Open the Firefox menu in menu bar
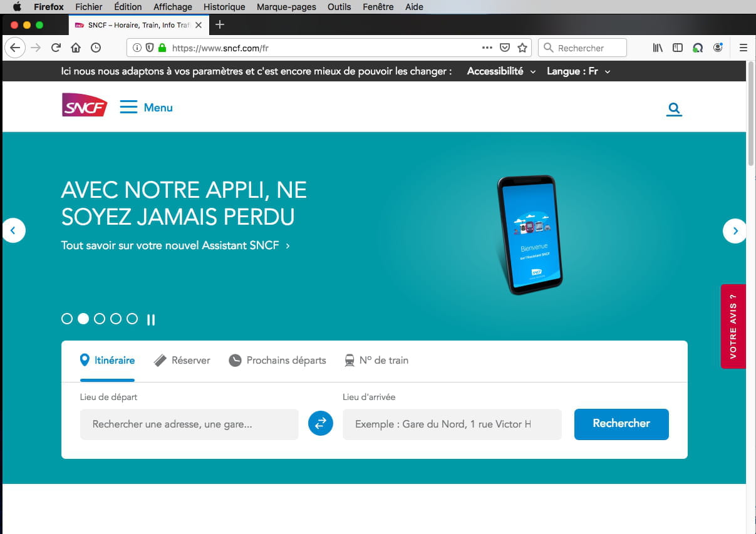Viewport: 756px width, 534px height. tap(49, 7)
